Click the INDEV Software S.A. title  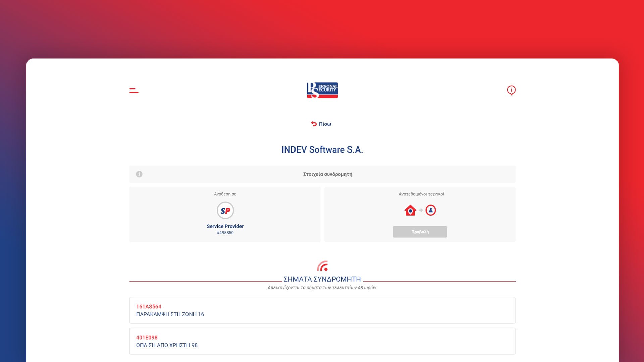pyautogui.click(x=322, y=150)
